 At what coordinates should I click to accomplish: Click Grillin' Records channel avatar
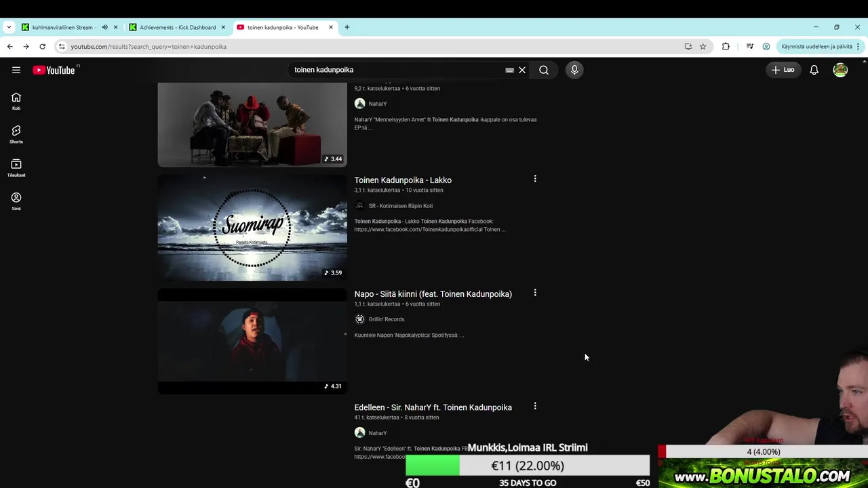pos(359,319)
